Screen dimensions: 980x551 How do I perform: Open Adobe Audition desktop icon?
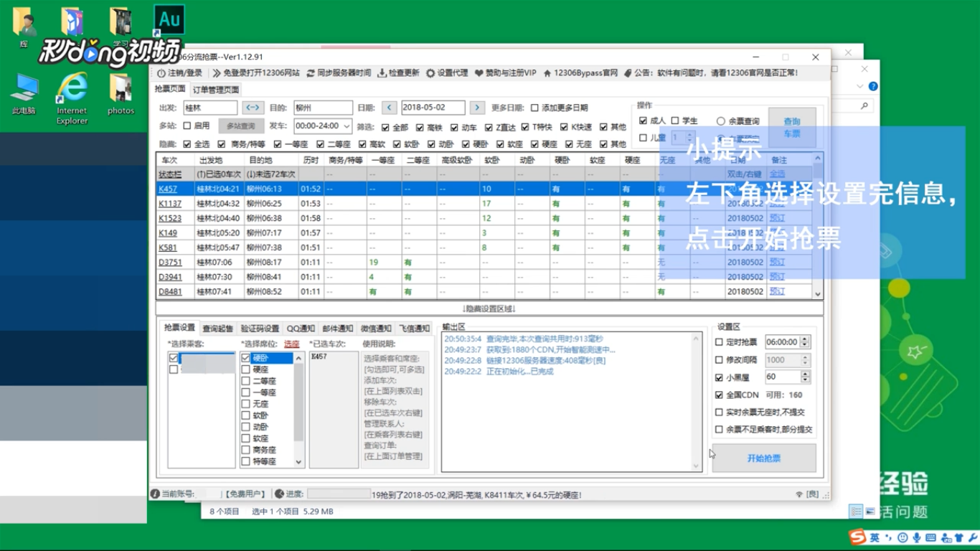click(x=169, y=20)
